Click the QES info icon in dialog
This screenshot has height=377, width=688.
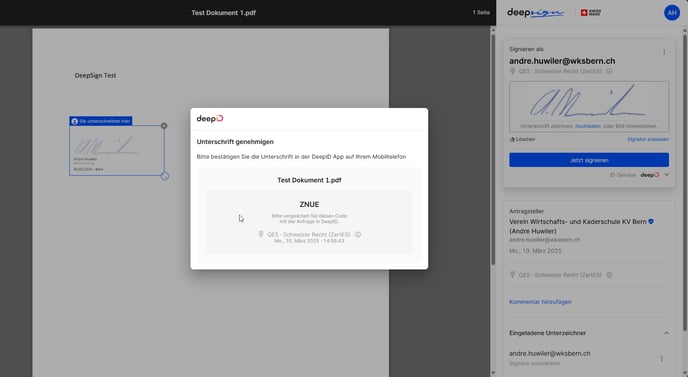[358, 234]
